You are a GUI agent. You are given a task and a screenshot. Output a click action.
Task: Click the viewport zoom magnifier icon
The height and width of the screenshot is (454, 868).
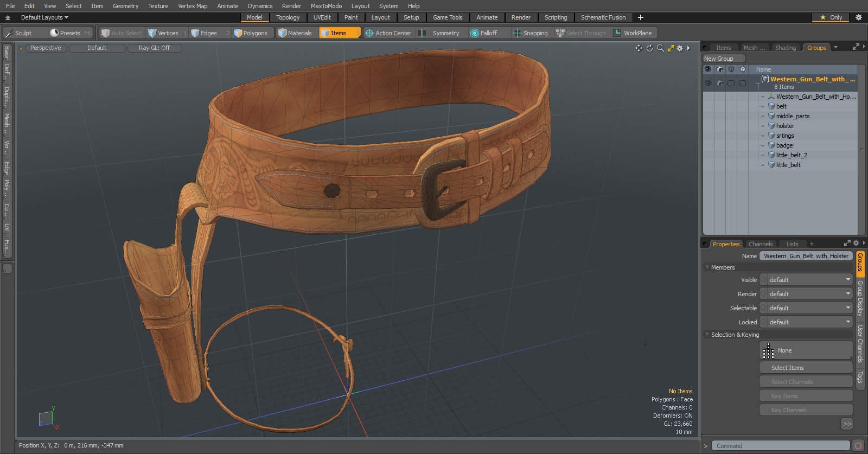(x=660, y=48)
